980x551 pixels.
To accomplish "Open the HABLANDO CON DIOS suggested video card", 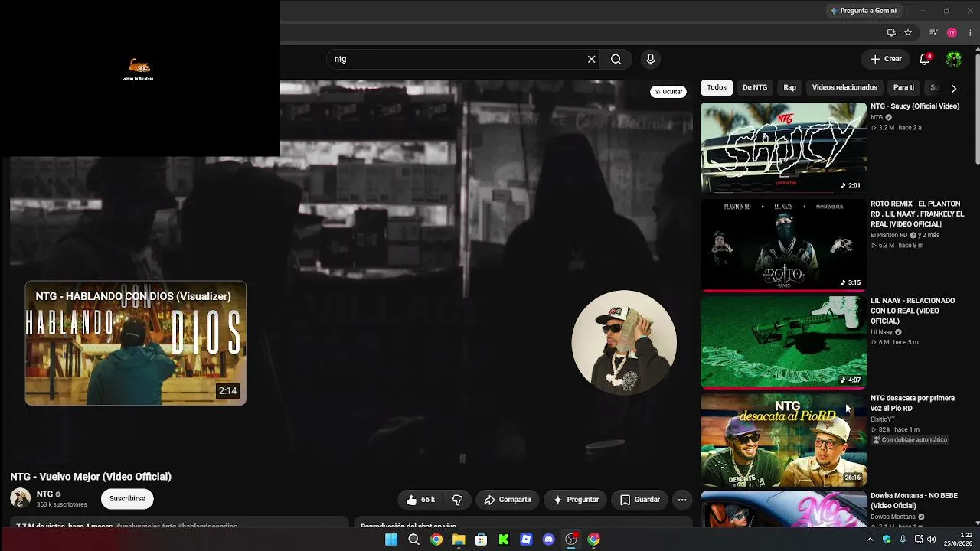I will tap(136, 343).
